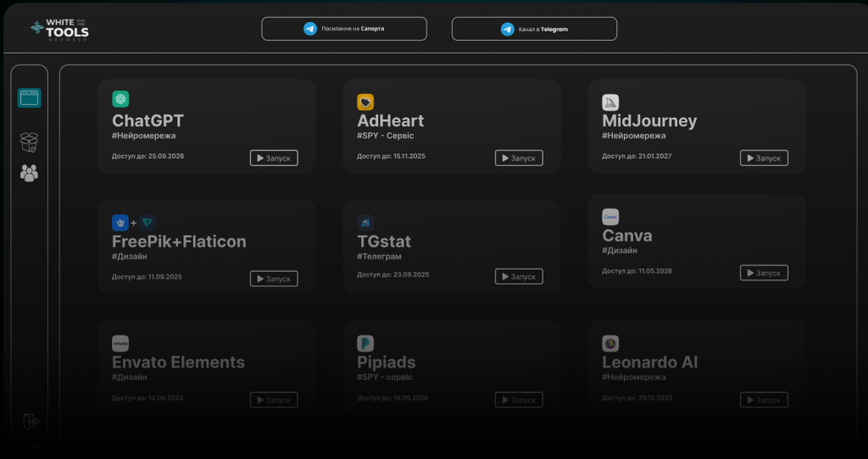The image size is (868, 459).
Task: Click the MidJourney app icon
Action: 610,102
